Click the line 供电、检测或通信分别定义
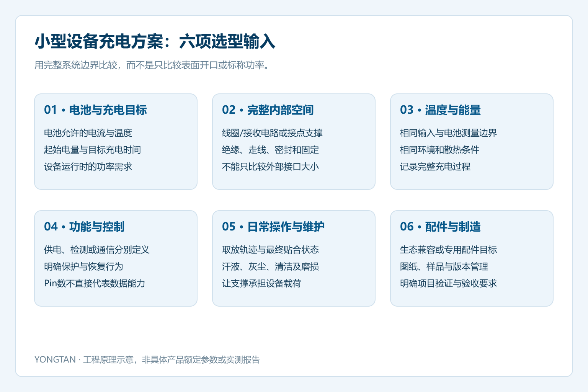 tap(97, 250)
